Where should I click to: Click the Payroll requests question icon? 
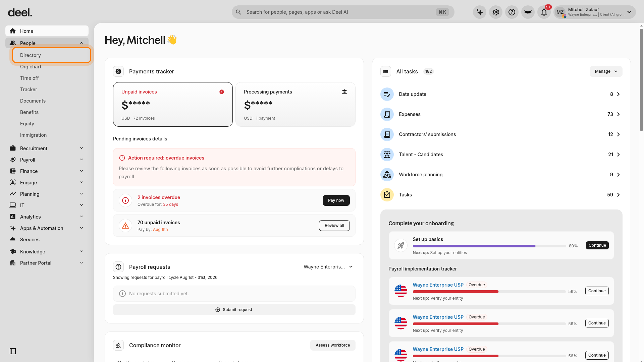[x=118, y=267]
